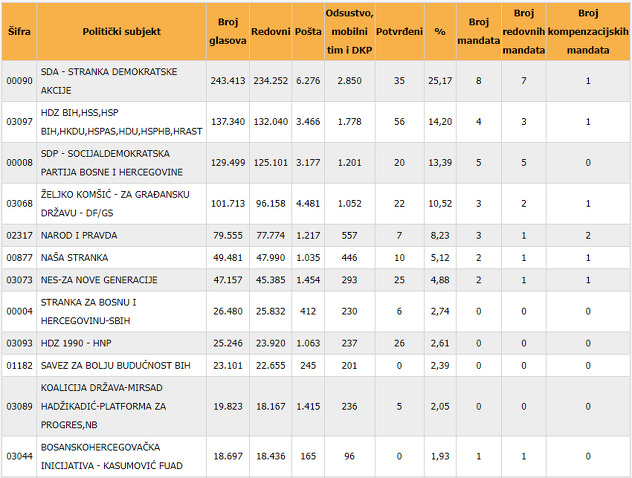Click percentage value 4,88
This screenshot has height=478, width=632.
(440, 280)
